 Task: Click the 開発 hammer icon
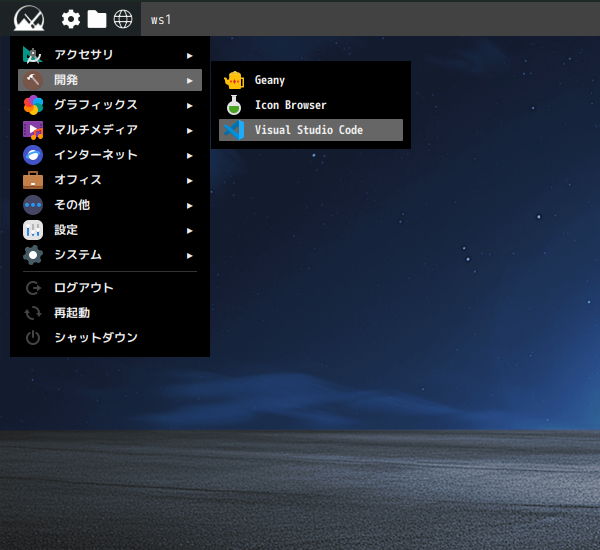coord(33,80)
